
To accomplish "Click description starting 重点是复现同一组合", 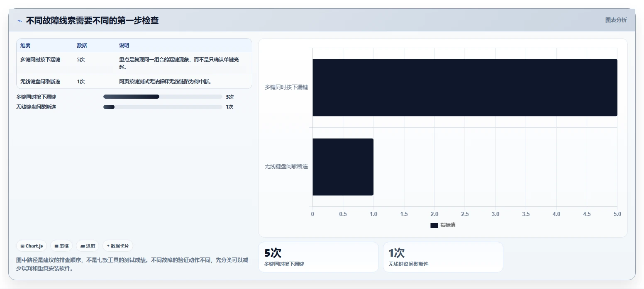I will click(179, 63).
